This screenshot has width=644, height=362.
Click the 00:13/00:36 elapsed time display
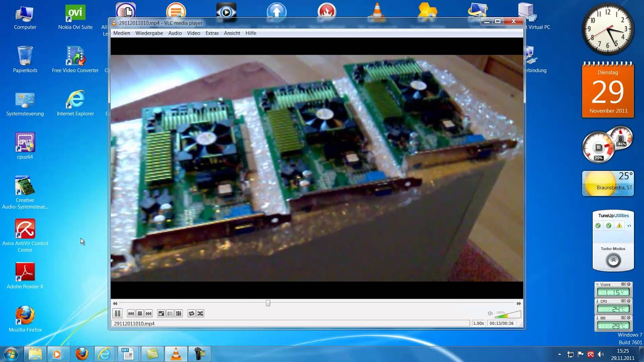(x=502, y=323)
